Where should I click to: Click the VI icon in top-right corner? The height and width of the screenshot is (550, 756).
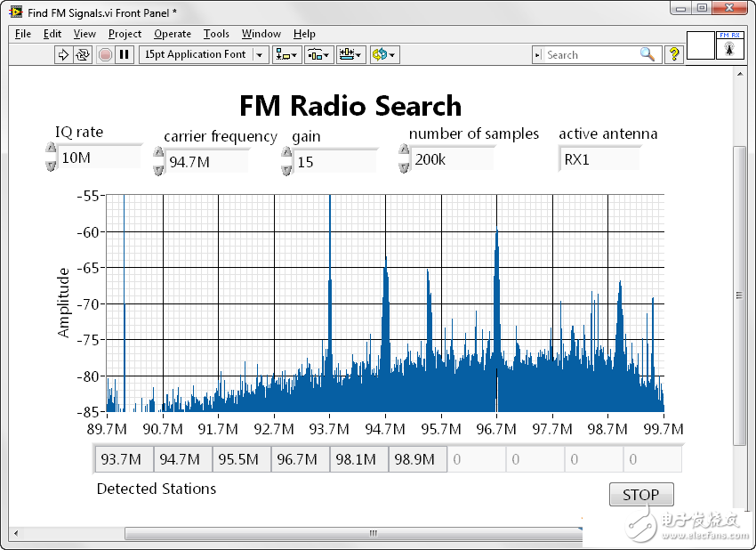(x=730, y=46)
